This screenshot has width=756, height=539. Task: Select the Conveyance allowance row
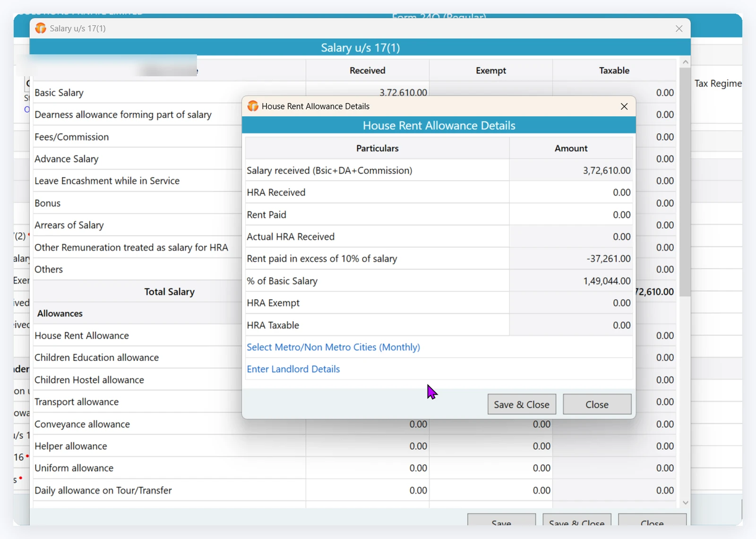point(82,424)
